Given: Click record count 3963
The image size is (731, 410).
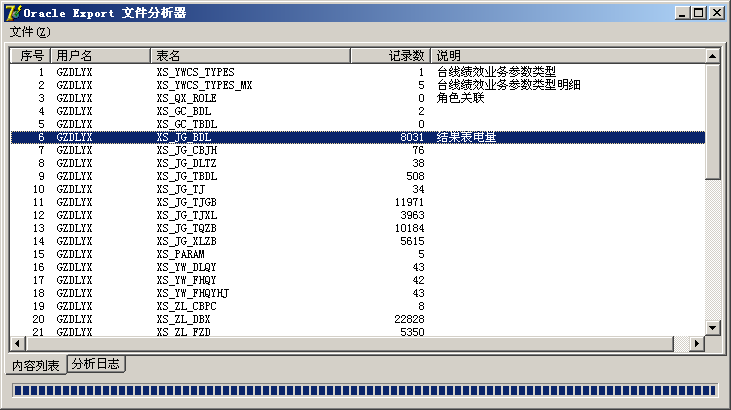Looking at the screenshot, I should [412, 215].
